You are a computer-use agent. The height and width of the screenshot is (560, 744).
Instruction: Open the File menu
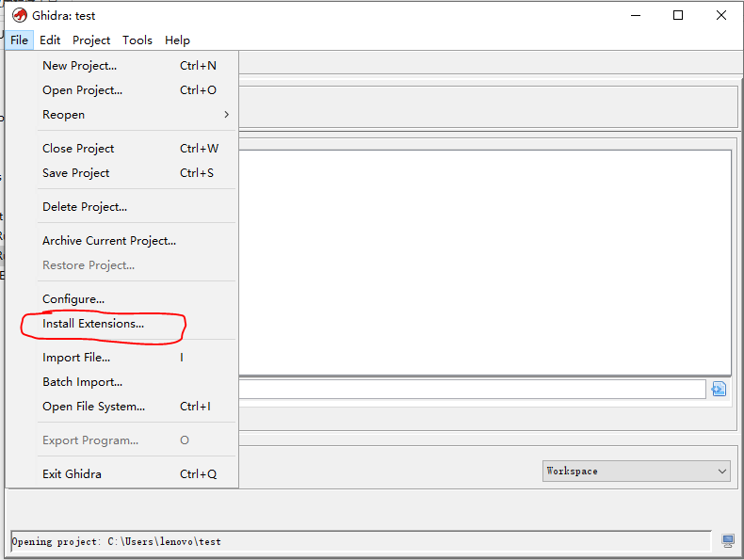click(19, 40)
